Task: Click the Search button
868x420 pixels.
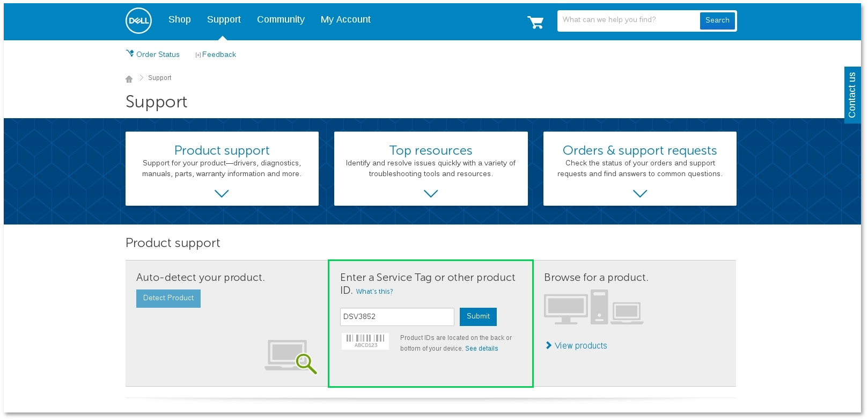Action: coord(717,20)
